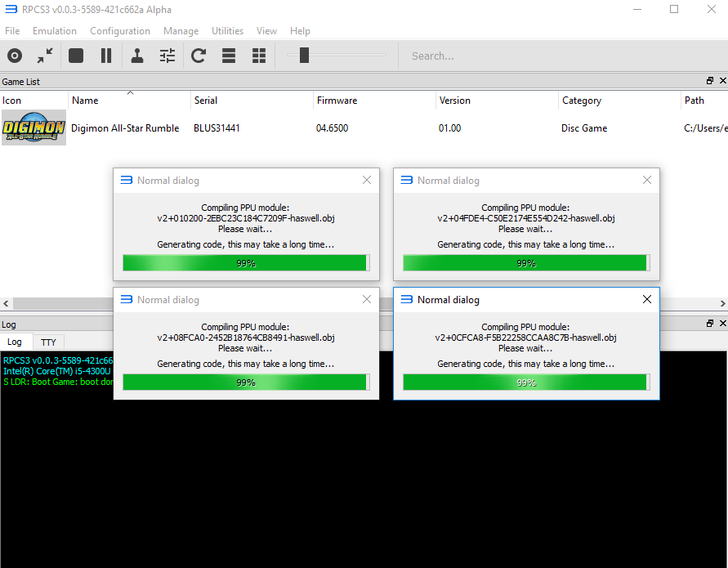Open the disc boot icon in toolbar
728x568 pixels.
click(x=15, y=56)
